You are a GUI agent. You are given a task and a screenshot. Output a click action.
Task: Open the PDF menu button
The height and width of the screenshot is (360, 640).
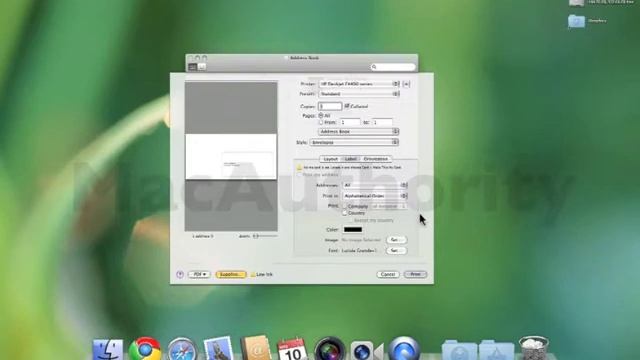click(x=199, y=274)
